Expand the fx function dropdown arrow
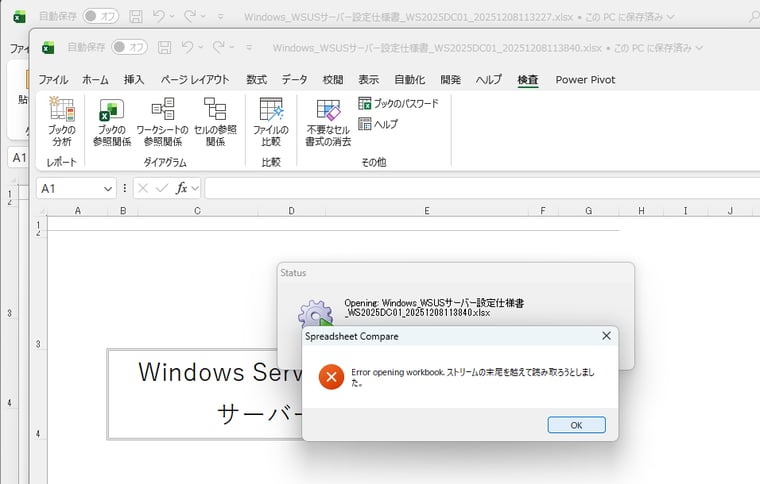The image size is (760, 484). pos(195,188)
